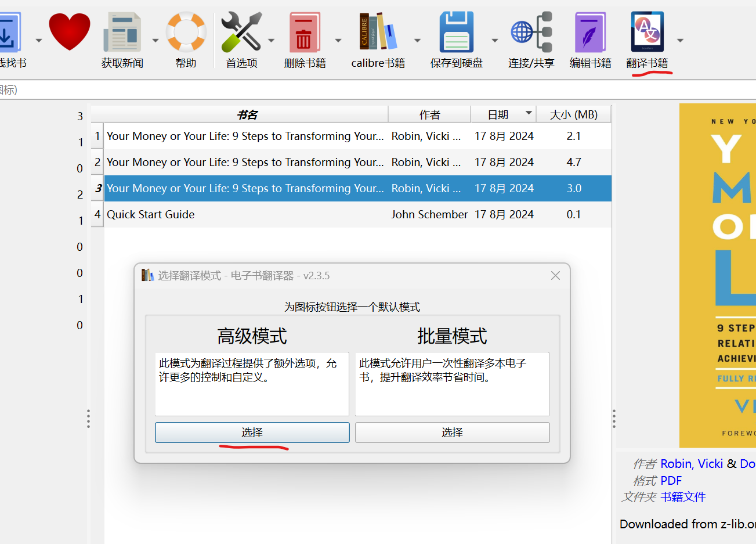
Task: Open the Robin, Vicki author link
Action: point(692,464)
